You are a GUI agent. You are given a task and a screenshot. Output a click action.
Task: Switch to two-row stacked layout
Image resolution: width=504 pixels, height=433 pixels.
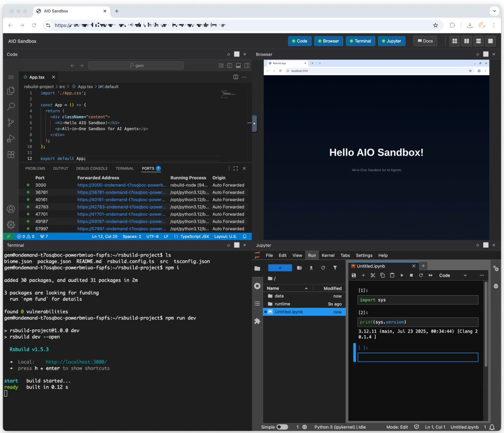(478, 41)
